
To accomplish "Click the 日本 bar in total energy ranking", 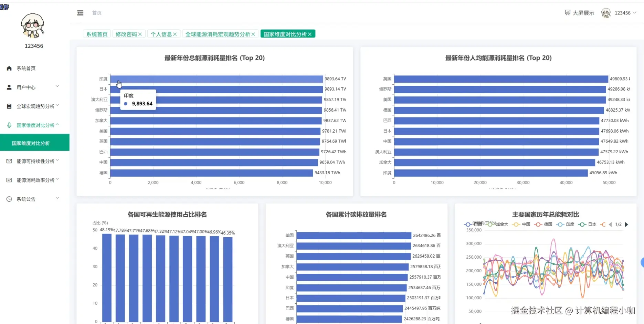I will click(x=217, y=89).
